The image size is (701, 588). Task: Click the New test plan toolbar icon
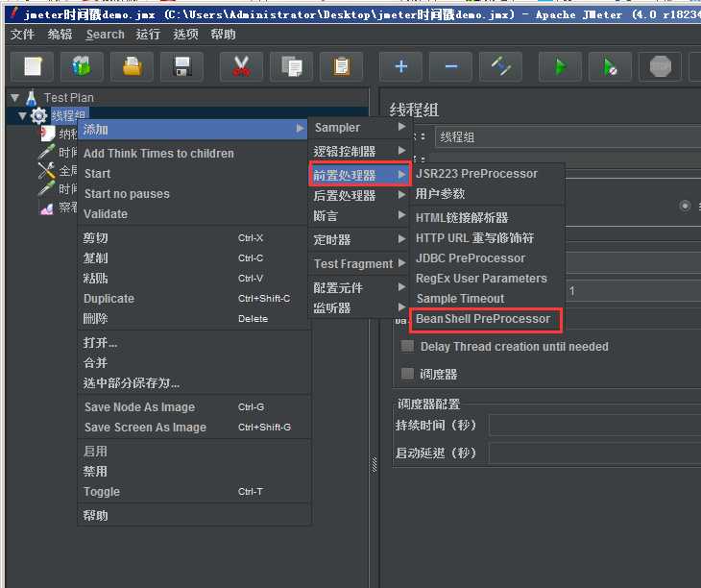(x=33, y=66)
